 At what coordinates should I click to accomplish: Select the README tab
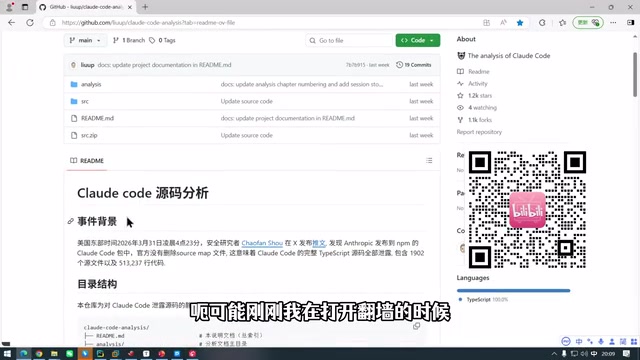[x=87, y=161]
